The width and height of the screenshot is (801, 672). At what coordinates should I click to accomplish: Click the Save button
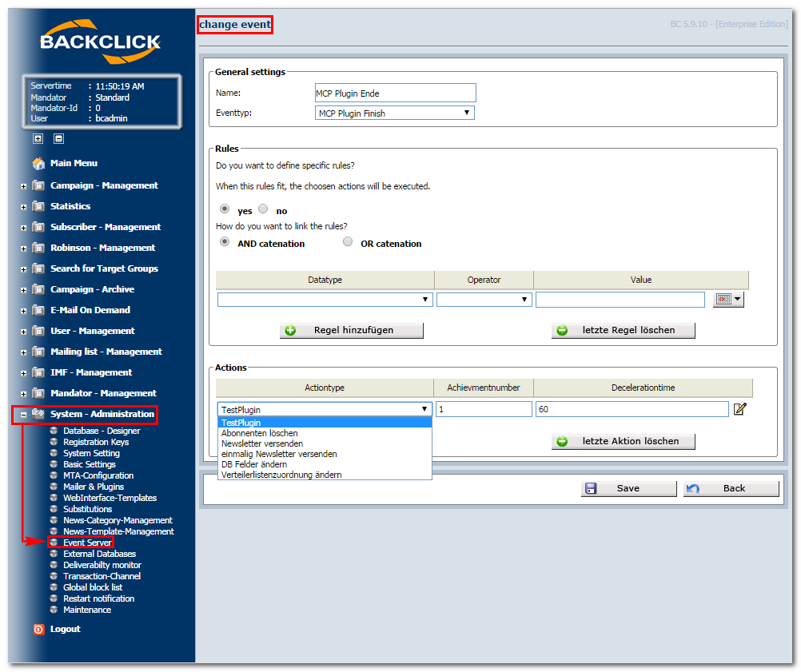tap(628, 488)
